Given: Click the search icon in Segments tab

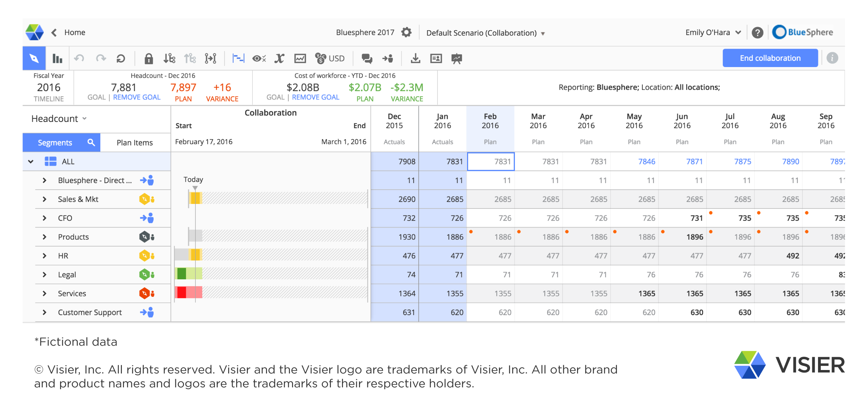Looking at the screenshot, I should click(91, 142).
